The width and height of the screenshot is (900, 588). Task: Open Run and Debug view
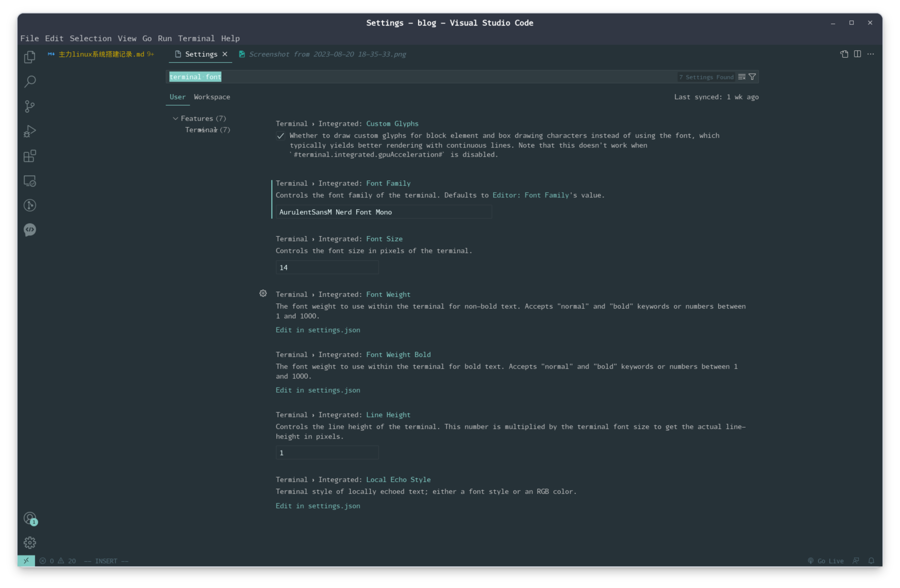(x=30, y=131)
